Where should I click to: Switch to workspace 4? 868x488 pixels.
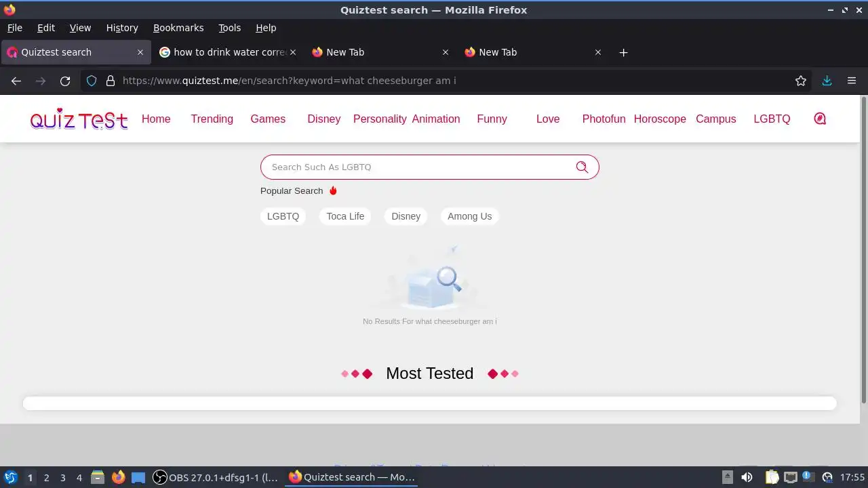tap(79, 477)
